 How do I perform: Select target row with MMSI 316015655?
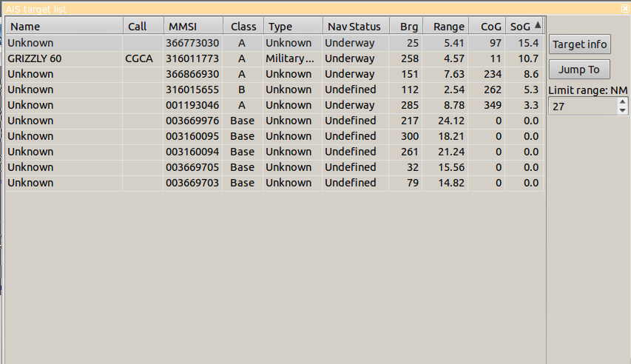click(x=192, y=90)
